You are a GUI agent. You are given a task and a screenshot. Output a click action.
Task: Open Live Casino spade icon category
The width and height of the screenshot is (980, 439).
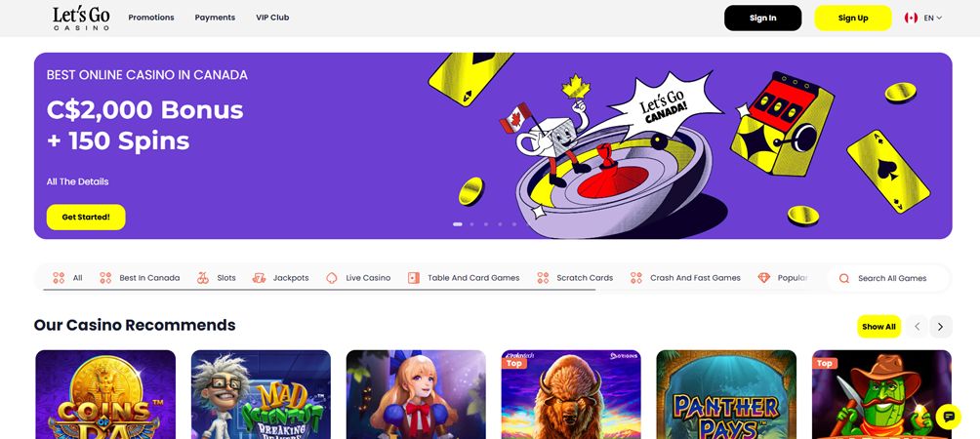pos(332,278)
